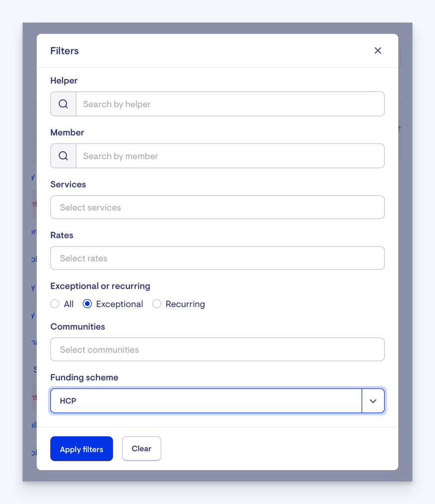Click the member search magnifier icon

63,156
